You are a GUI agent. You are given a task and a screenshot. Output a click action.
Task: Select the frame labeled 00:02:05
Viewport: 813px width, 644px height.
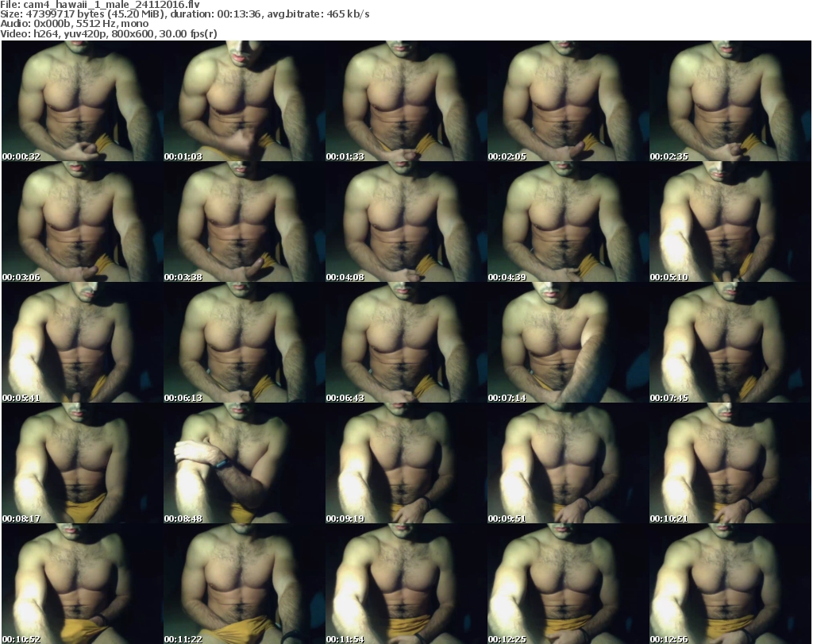pyautogui.click(x=568, y=102)
